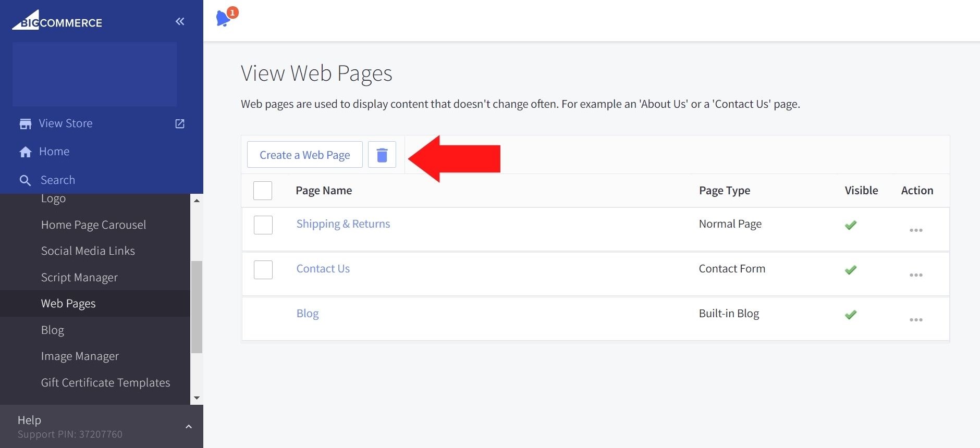Click the View Store storefront icon
Viewport: 980px width, 448px height.
pos(25,124)
